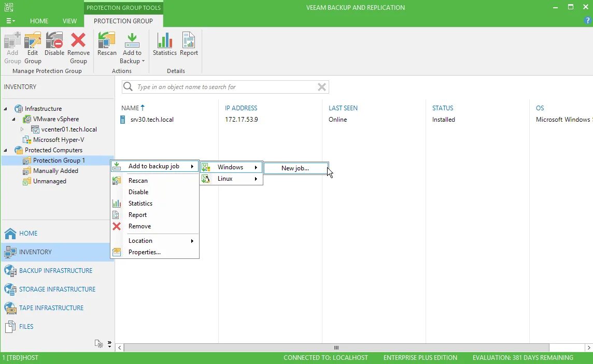Viewport: 593px width, 364px height.
Task: Click the help question mark icon
Action: point(587,21)
